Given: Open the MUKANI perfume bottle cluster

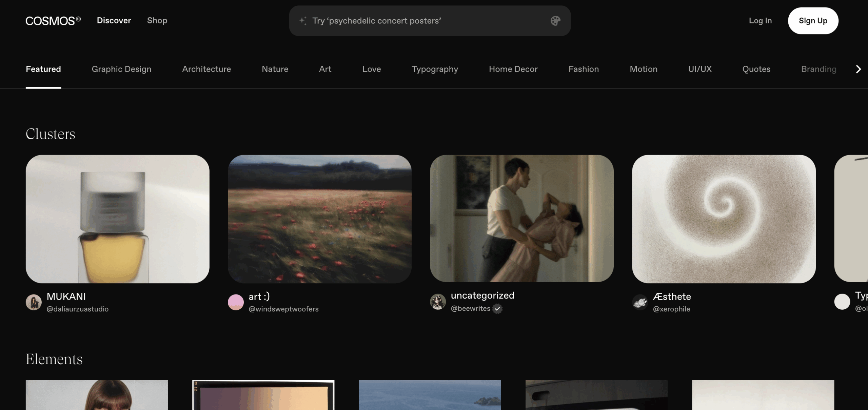Looking at the screenshot, I should pyautogui.click(x=117, y=219).
